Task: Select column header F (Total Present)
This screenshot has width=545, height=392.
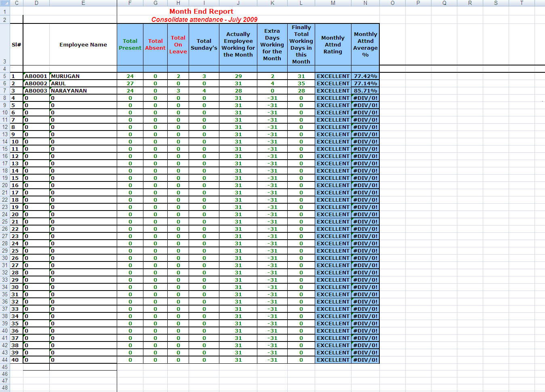Action: 130,3
